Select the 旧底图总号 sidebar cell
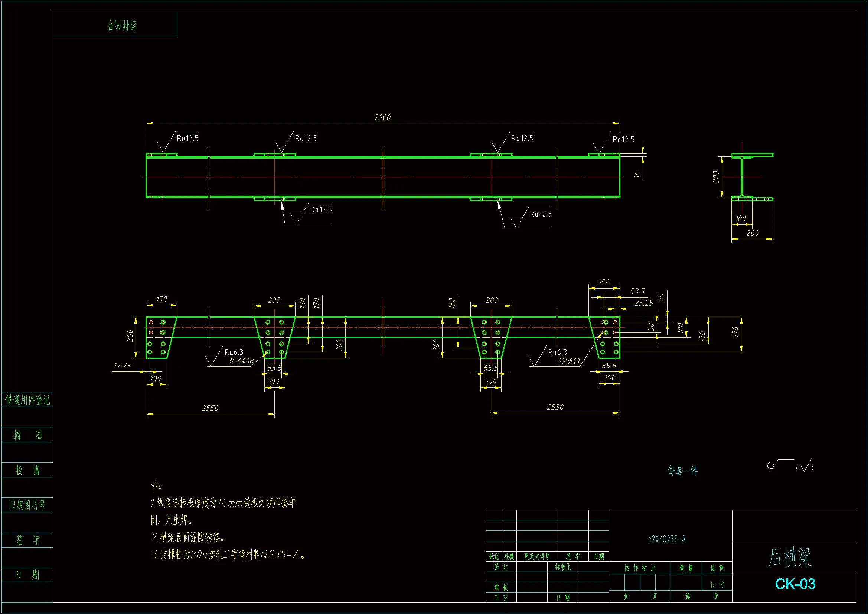The width and height of the screenshot is (868, 614). pos(27,505)
